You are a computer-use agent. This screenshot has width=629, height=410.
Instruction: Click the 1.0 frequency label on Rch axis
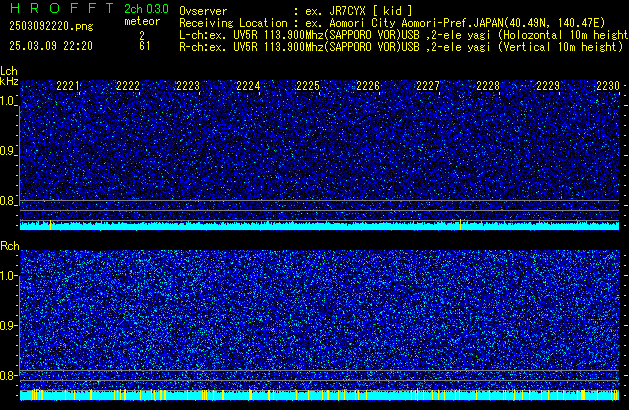(7, 276)
